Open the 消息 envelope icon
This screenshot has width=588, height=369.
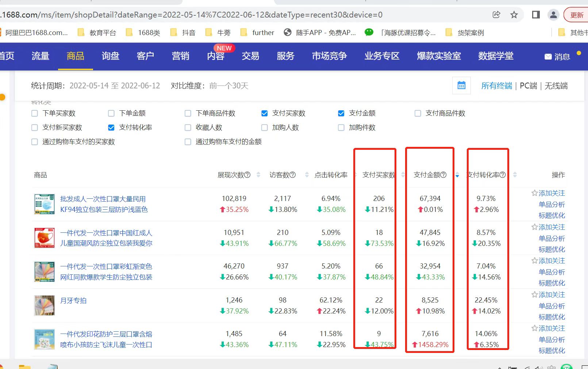[x=548, y=57]
